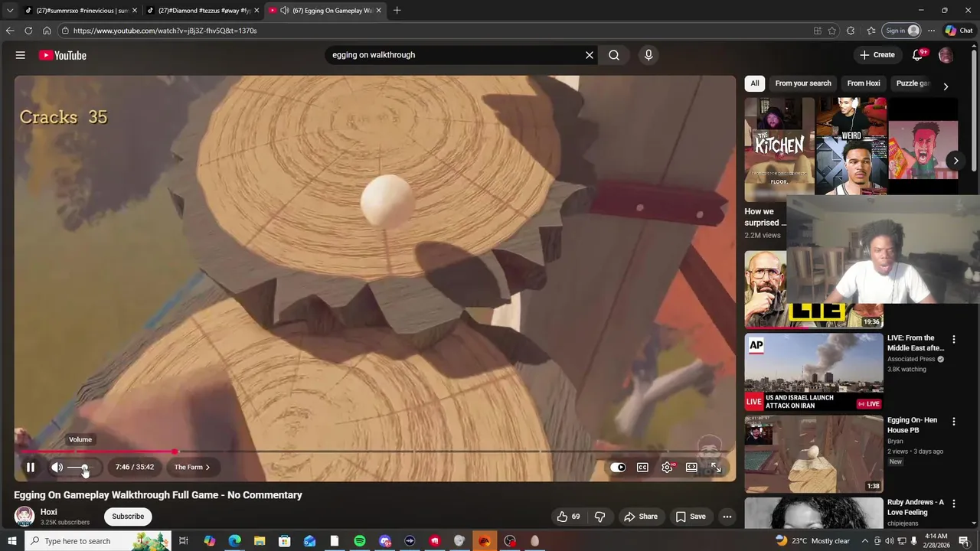Show hidden system tray icons

point(865,541)
